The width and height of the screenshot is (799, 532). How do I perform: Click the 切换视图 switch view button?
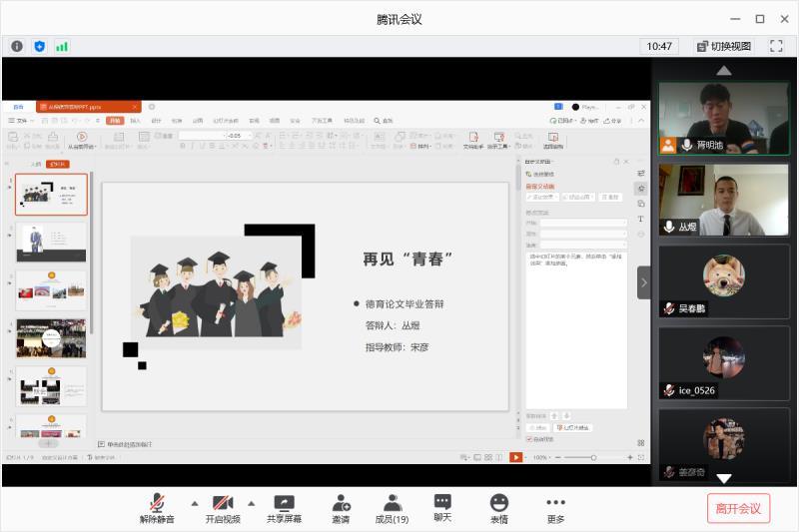click(x=724, y=46)
